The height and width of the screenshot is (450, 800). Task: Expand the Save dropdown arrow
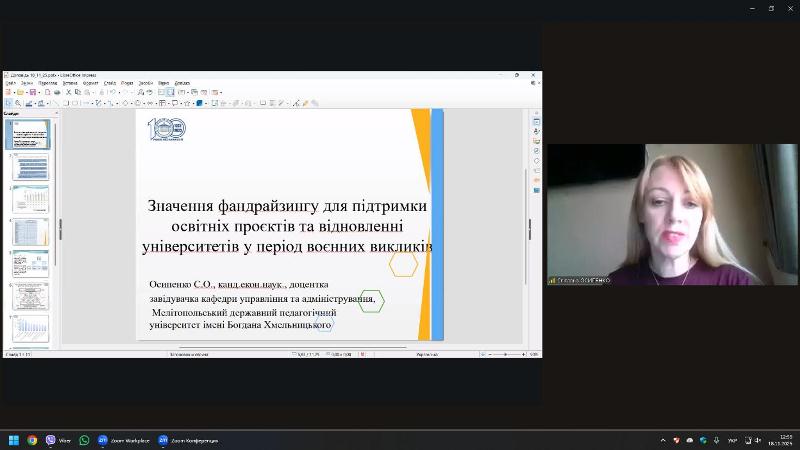tap(39, 92)
